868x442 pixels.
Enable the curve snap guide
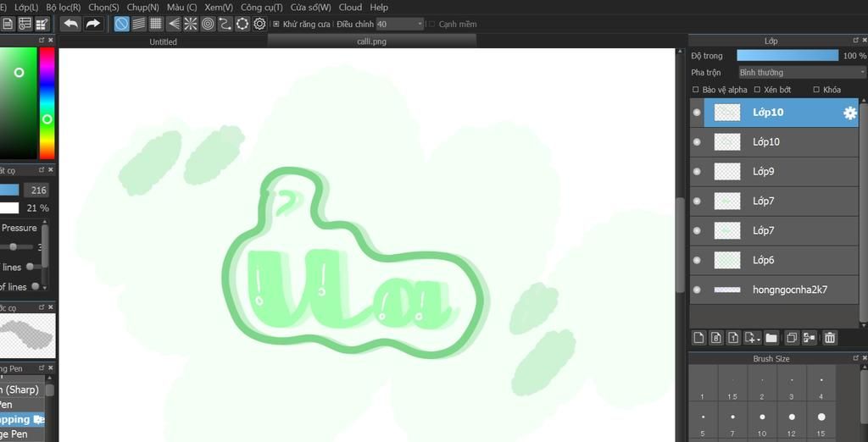click(x=225, y=24)
